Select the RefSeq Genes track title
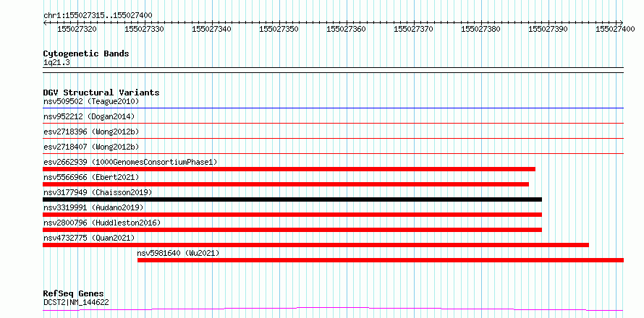644x318 pixels. point(74,294)
